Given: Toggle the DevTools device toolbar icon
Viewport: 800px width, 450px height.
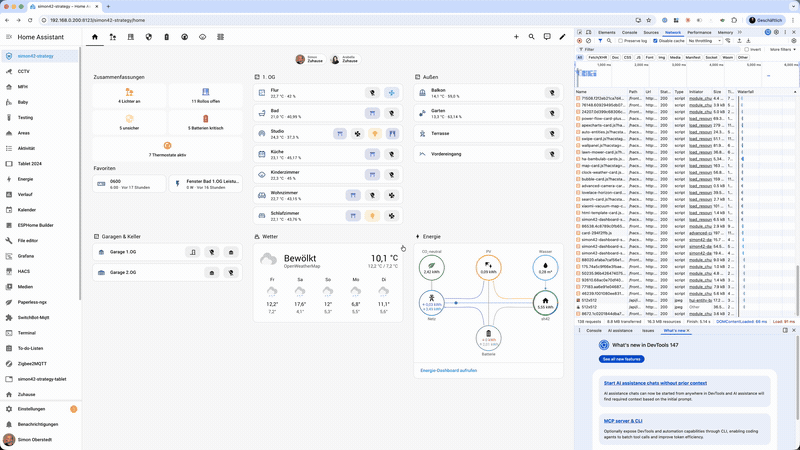Looking at the screenshot, I should click(588, 32).
